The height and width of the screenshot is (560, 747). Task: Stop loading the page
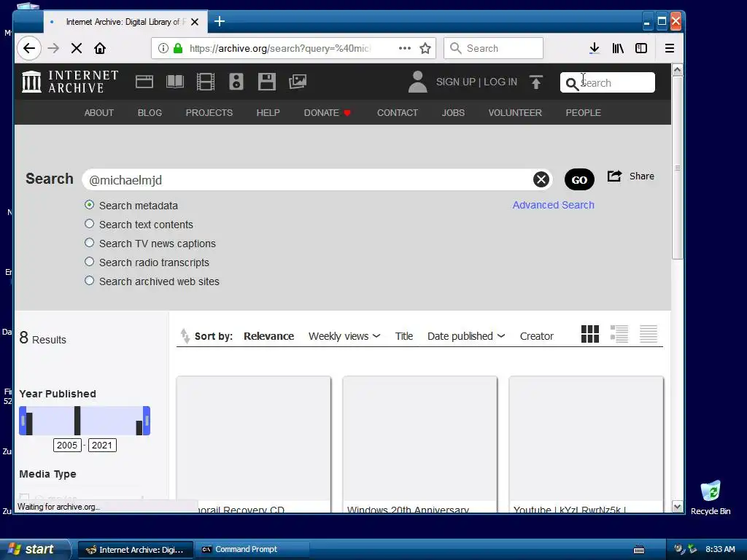click(x=76, y=48)
